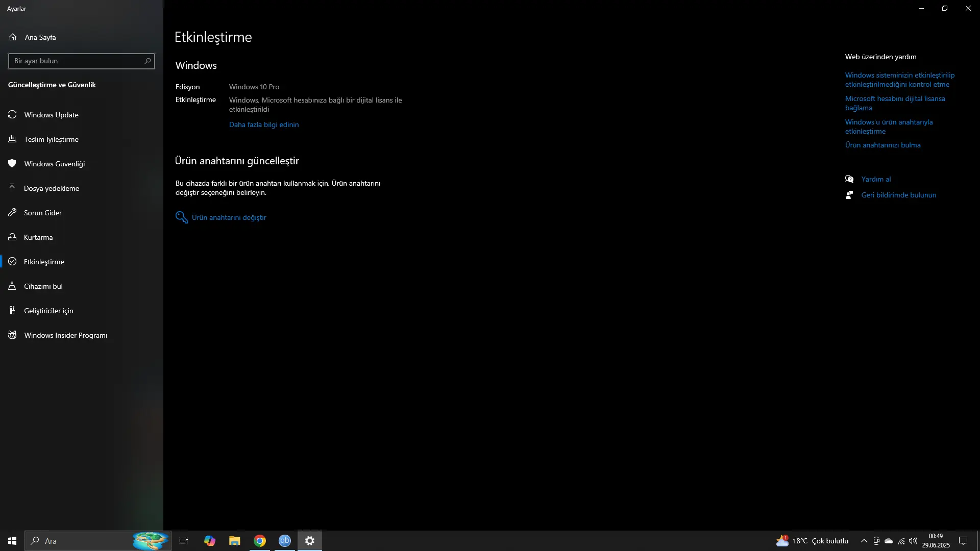Open Windows Güvenliği shield entry
The height and width of the screenshot is (551, 980).
pyautogui.click(x=82, y=164)
